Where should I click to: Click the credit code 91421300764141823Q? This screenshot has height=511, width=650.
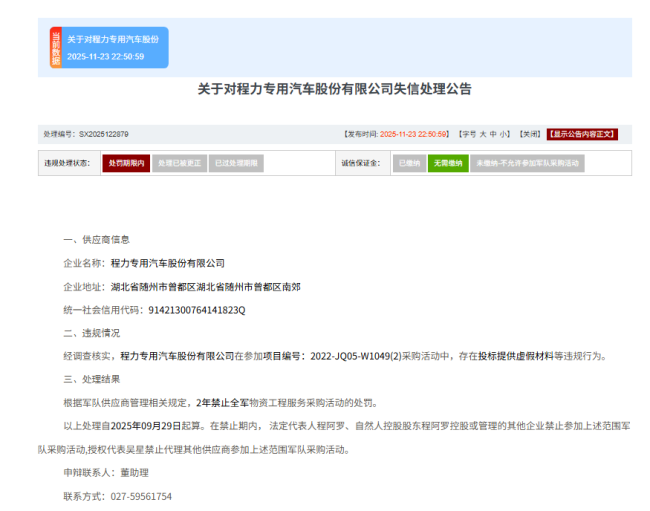196,310
